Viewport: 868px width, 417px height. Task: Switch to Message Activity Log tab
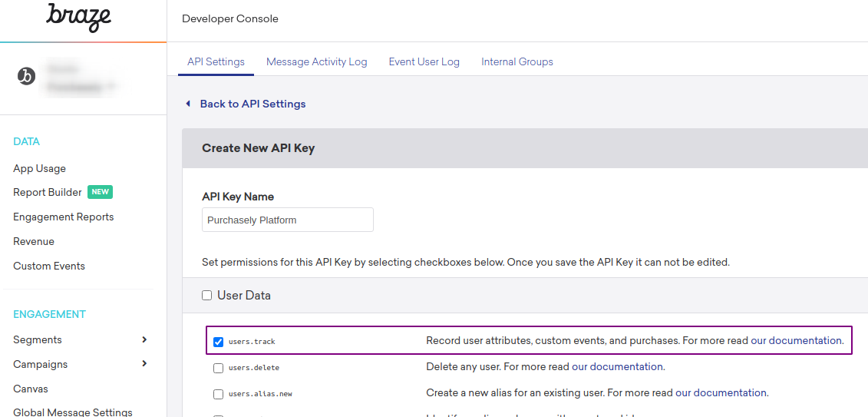click(x=317, y=61)
